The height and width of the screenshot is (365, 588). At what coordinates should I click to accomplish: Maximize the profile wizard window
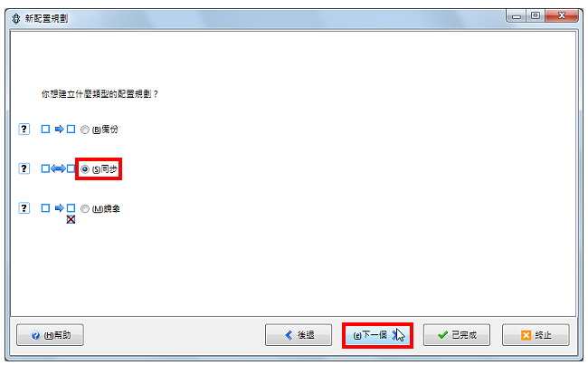point(536,16)
